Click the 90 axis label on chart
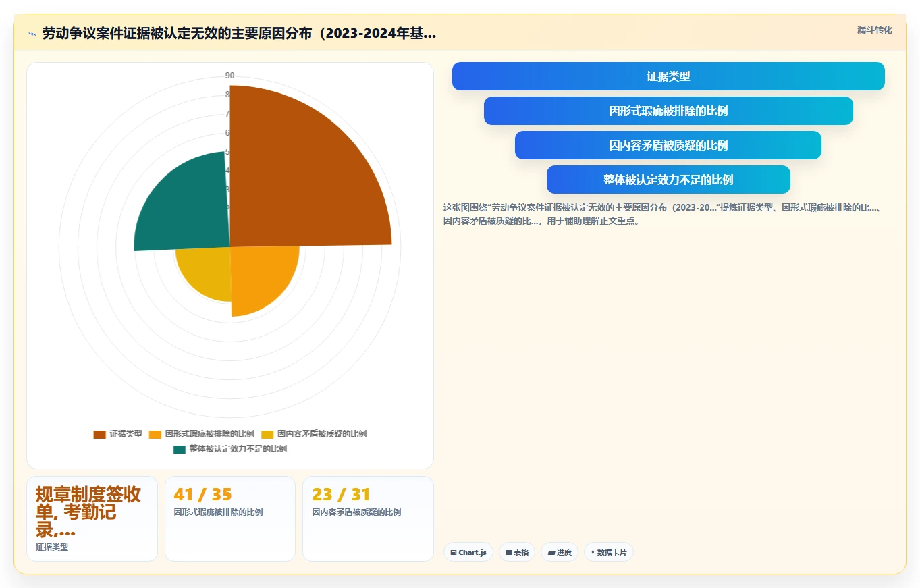This screenshot has width=920, height=588. pos(229,76)
